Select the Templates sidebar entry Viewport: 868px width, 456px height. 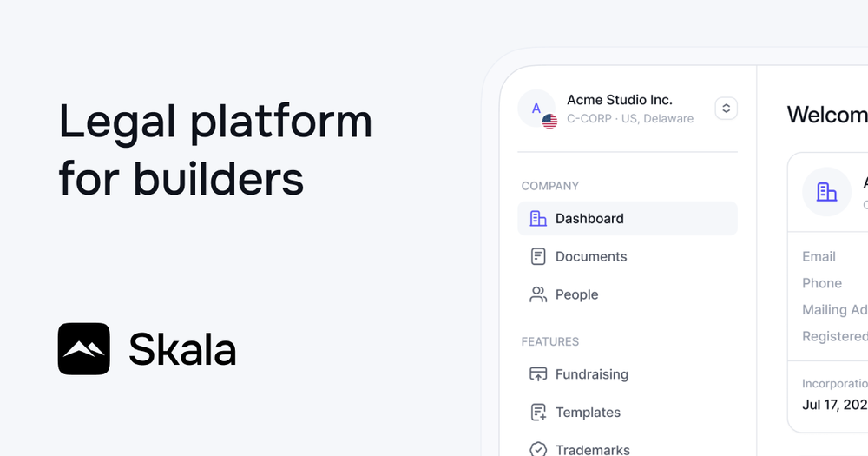click(x=628, y=413)
